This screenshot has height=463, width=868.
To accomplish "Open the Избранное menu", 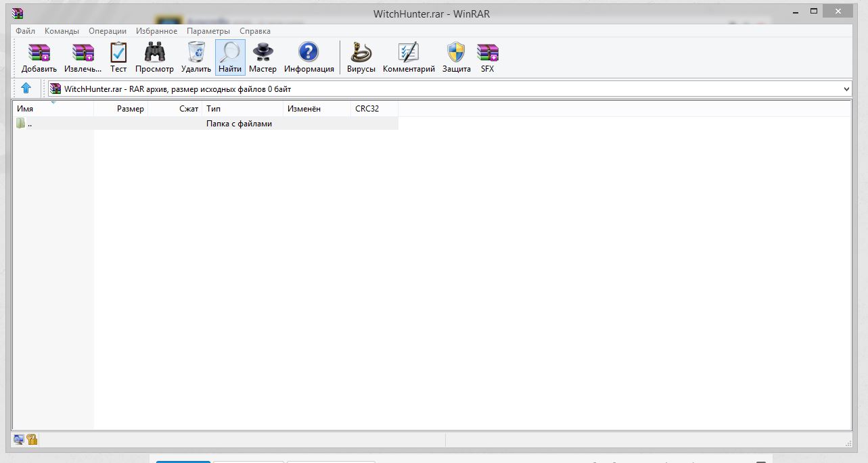I will pyautogui.click(x=156, y=31).
